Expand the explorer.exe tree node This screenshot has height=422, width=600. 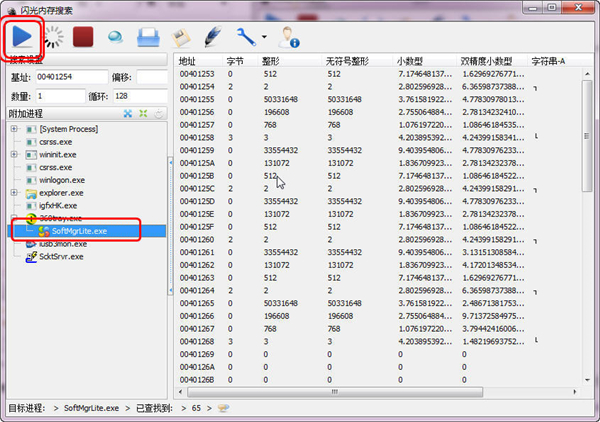tap(14, 192)
